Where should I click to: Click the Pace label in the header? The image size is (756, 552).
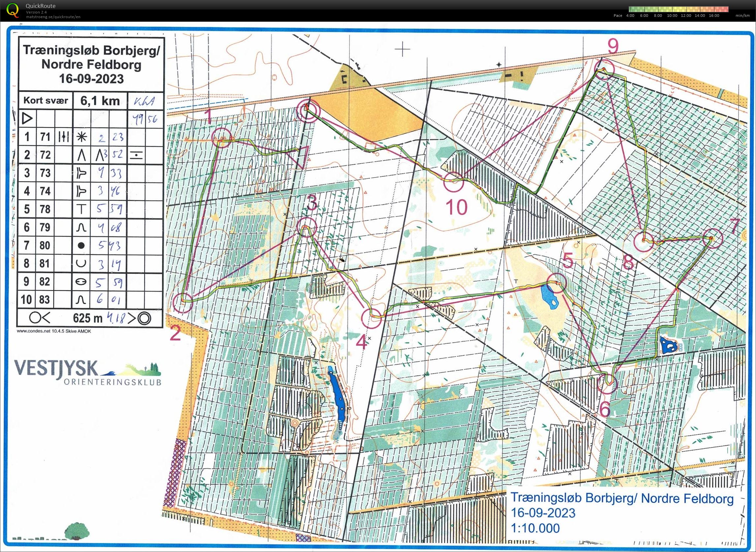point(618,16)
